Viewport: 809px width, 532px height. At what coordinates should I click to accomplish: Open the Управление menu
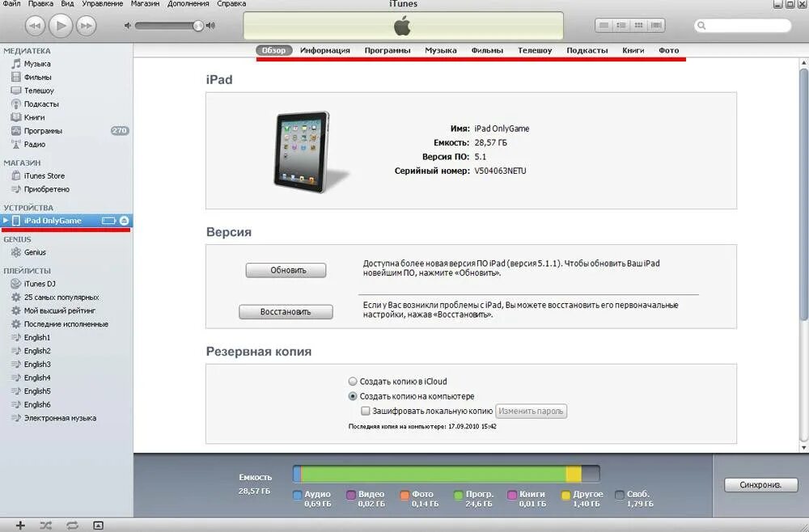pyautogui.click(x=102, y=3)
